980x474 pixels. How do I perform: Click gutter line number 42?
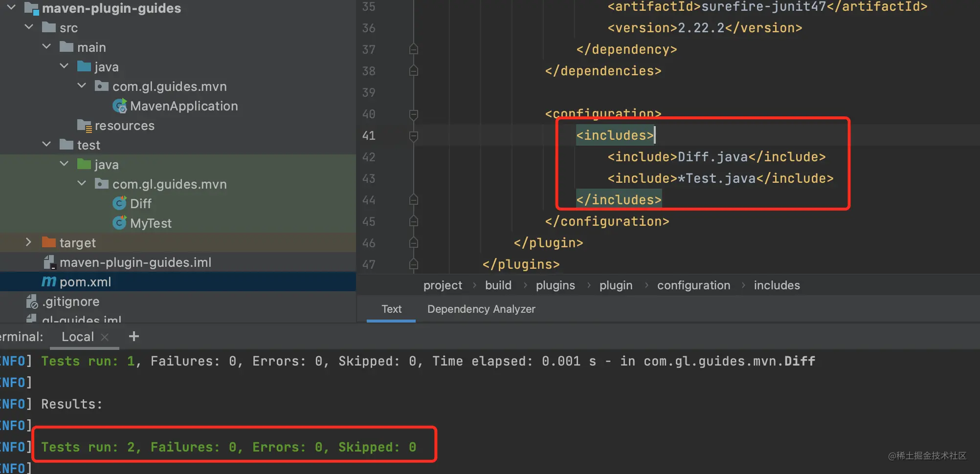369,157
